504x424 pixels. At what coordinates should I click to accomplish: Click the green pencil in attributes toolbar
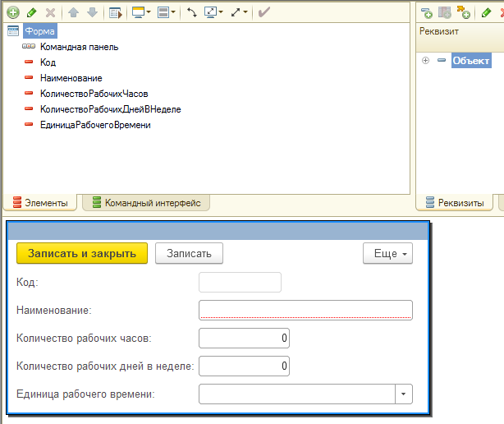tap(486, 12)
